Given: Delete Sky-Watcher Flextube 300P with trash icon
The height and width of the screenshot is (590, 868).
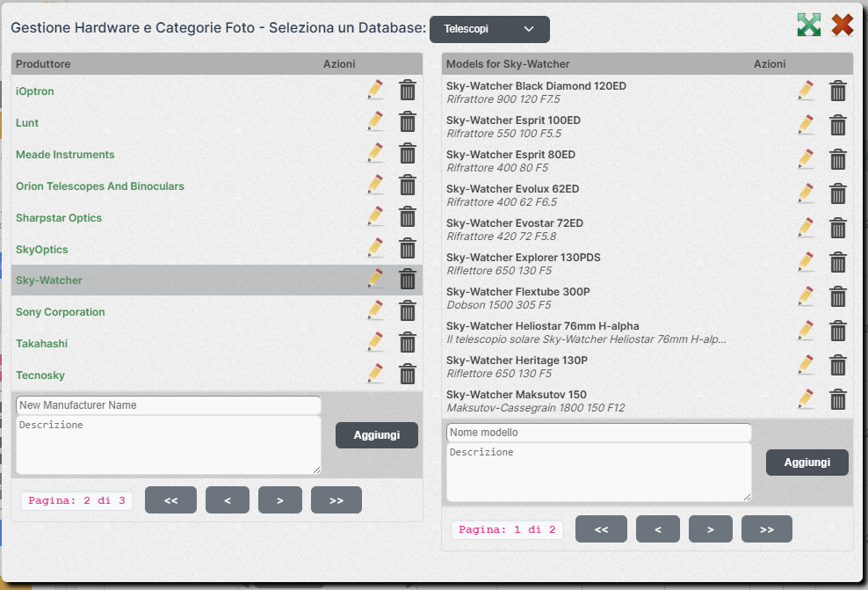Looking at the screenshot, I should (838, 296).
